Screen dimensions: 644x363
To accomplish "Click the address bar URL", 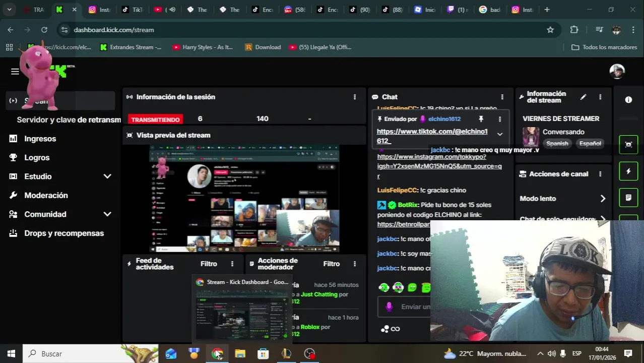I will (x=114, y=30).
